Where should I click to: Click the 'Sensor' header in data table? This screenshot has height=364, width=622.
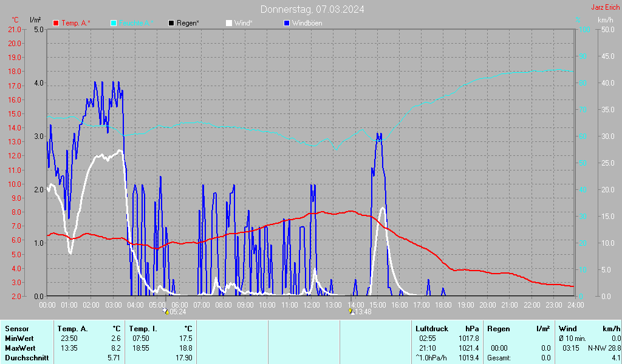pos(16,328)
